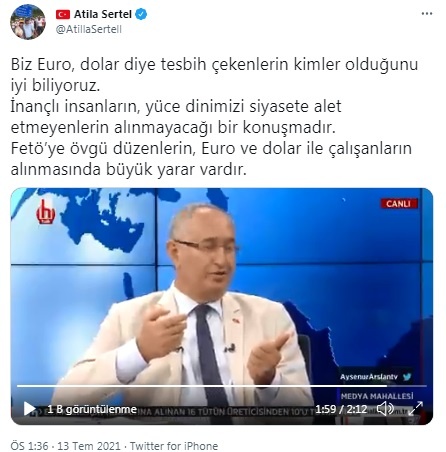
Task: Open the Twitter for iPhone source link
Action: (174, 446)
